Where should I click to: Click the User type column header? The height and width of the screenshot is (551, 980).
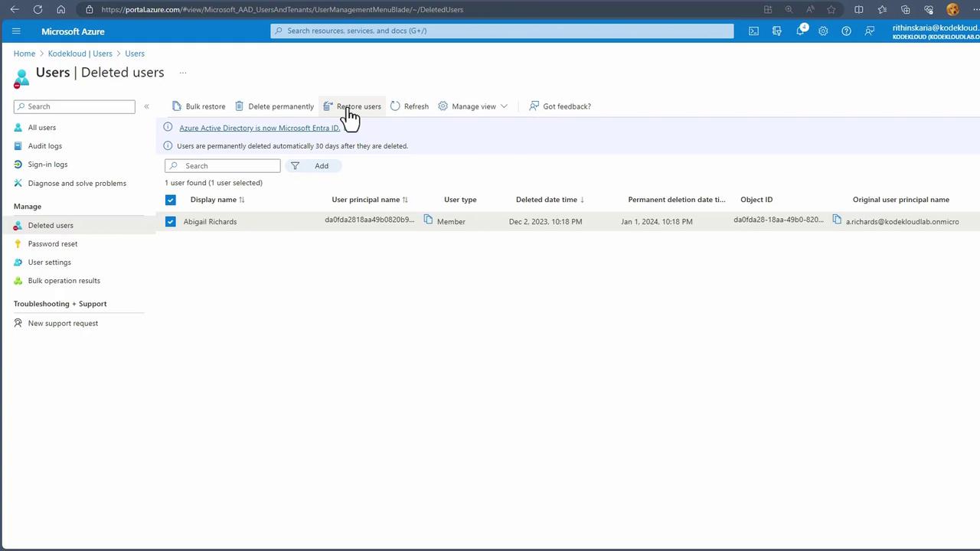[460, 200]
